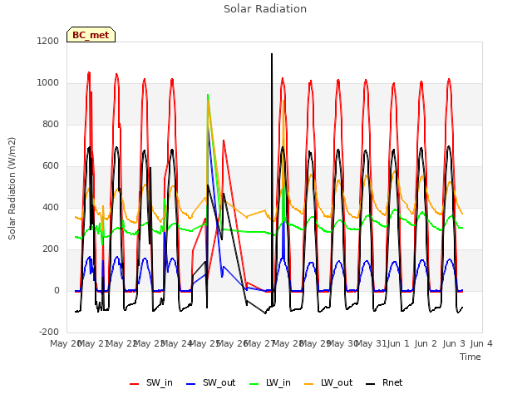The width and height of the screenshot is (532, 399).
Task: Click the orange LW_out legend color marker
Action: [309, 384]
